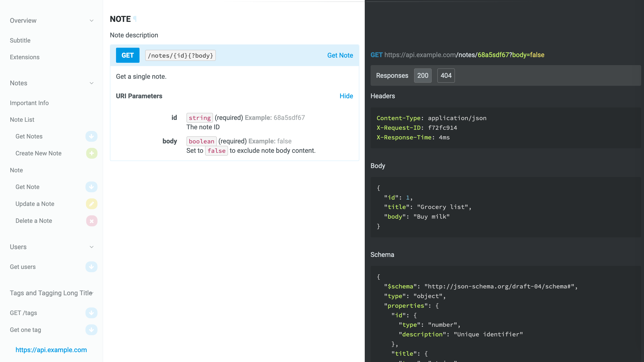Screen dimensions: 644x362
Task: Click the /notes/{id}{?body} URI template
Action: (x=180, y=55)
